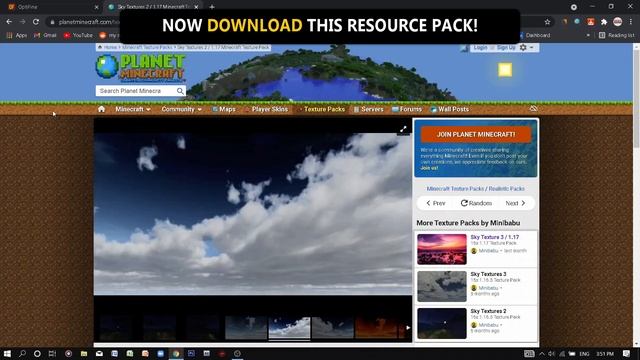Open the Windows Start menu
This screenshot has width=640, height=360.
[7, 353]
